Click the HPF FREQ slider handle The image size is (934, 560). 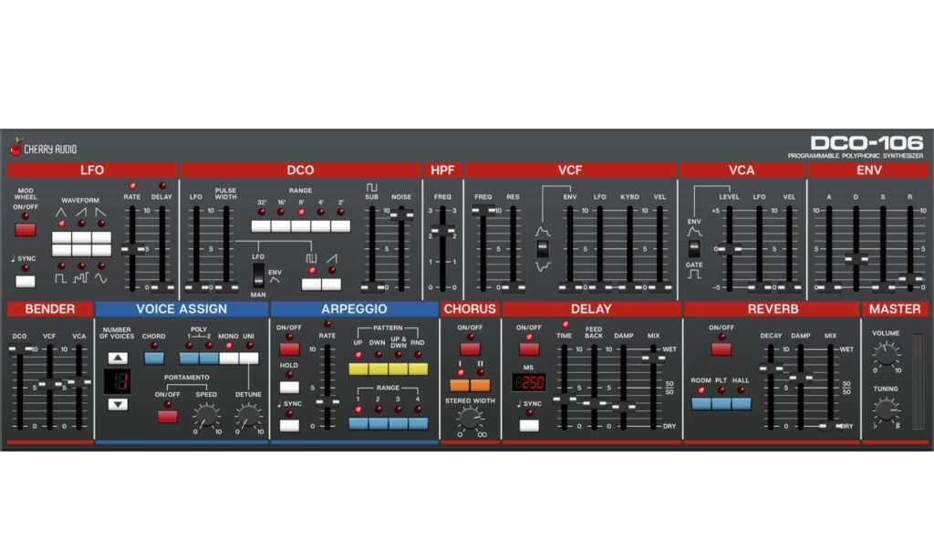point(442,231)
